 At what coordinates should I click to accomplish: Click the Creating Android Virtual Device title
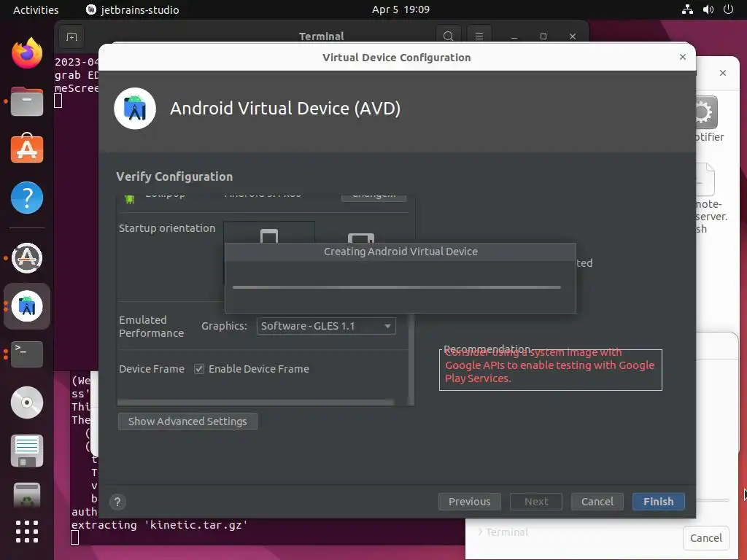[400, 252]
